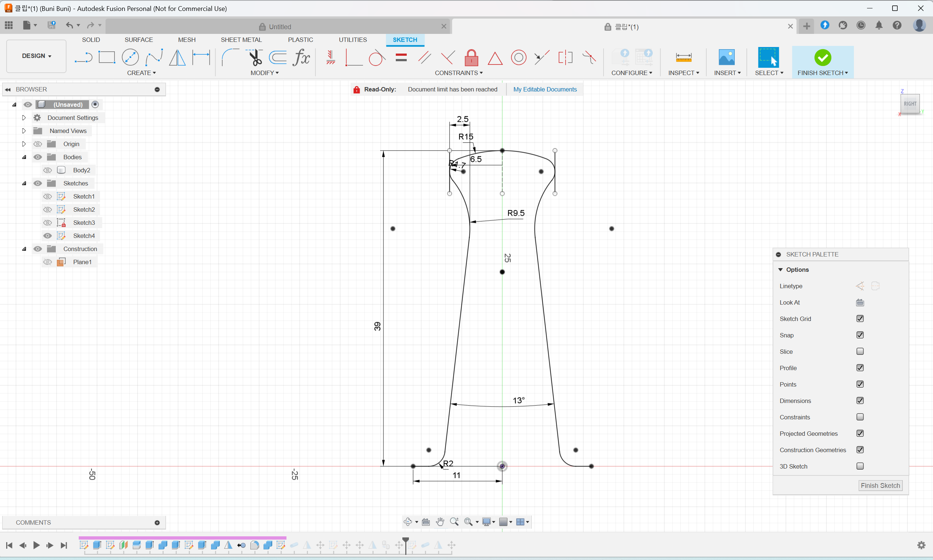933x560 pixels.
Task: Click the Fillet tool icon
Action: click(230, 57)
